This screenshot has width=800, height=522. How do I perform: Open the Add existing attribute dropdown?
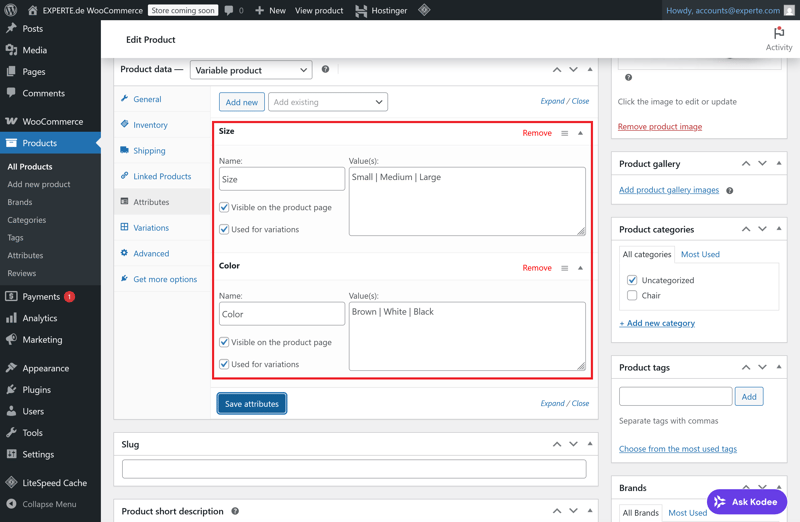[x=327, y=102]
